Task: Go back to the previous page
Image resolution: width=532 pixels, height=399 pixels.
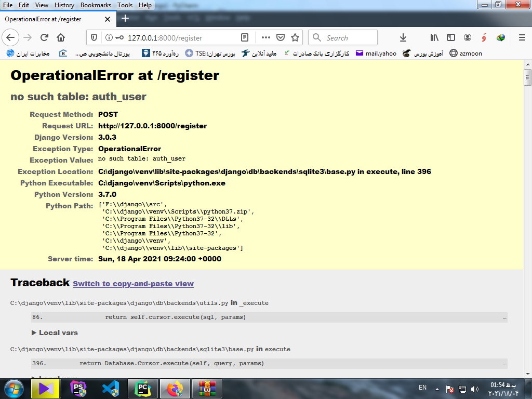Action: pos(10,37)
